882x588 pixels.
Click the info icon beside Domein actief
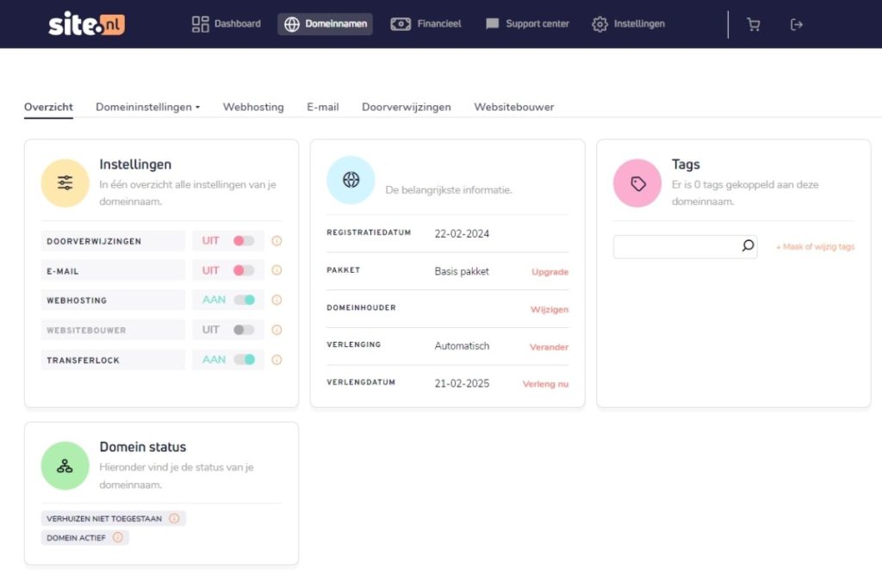(120, 537)
